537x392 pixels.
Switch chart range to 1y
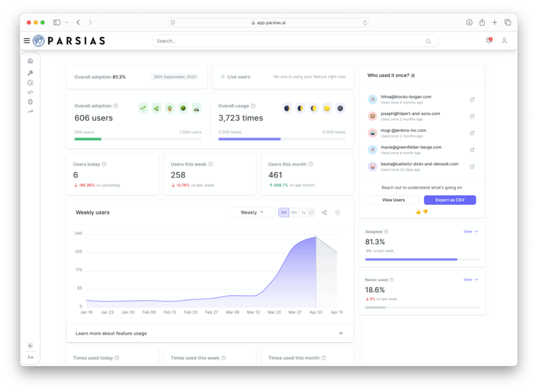coord(303,212)
